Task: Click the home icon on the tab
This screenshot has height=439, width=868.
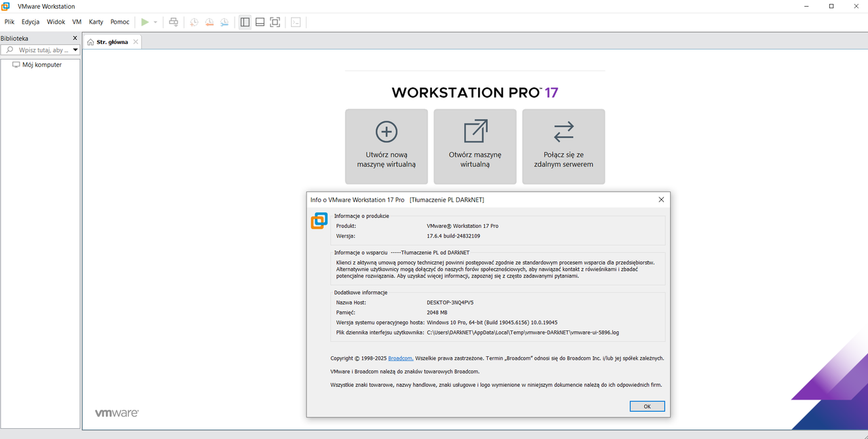Action: coord(91,42)
